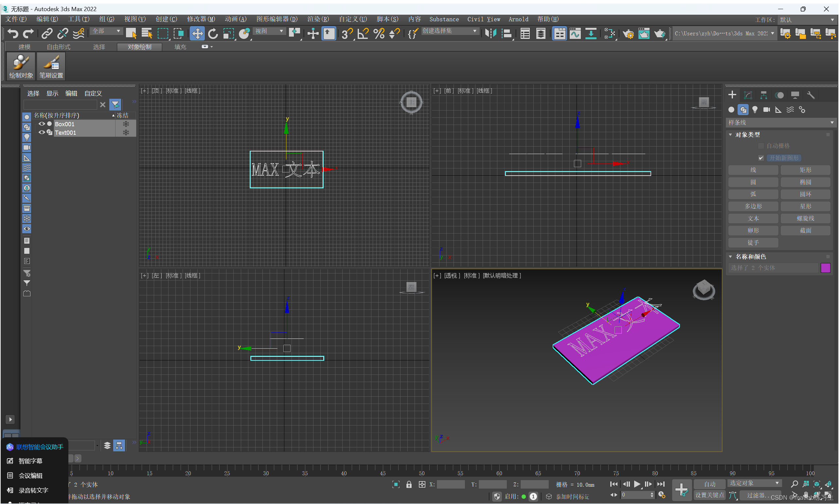Click the 螺旋线 shape creation button
This screenshot has height=504, width=839.
pos(805,218)
